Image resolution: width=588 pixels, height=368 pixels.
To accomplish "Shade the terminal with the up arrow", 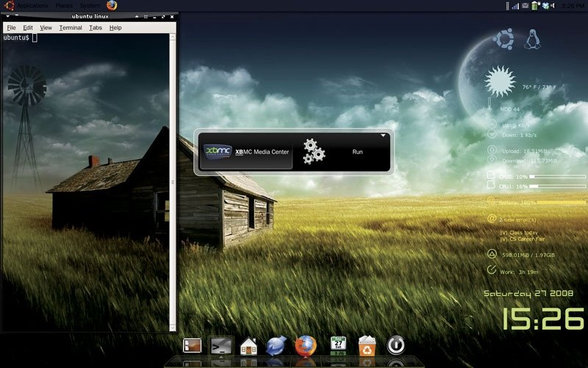I will point(137,16).
